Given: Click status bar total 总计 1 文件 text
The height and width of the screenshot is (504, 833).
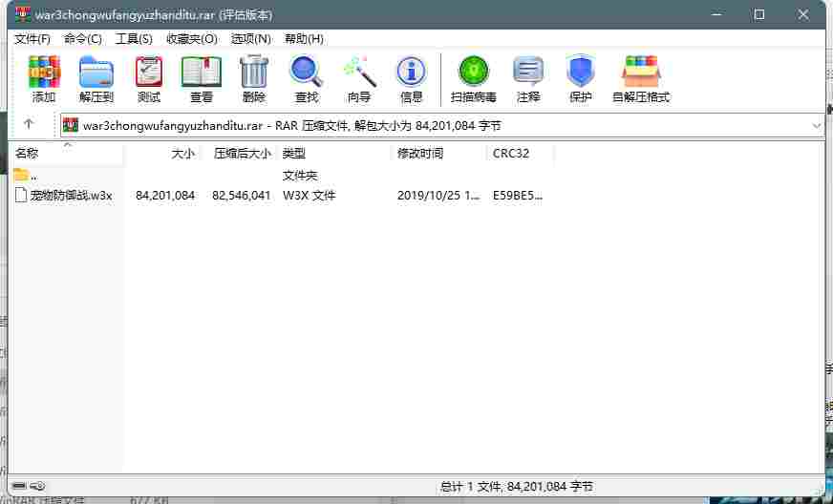Looking at the screenshot, I should [517, 486].
